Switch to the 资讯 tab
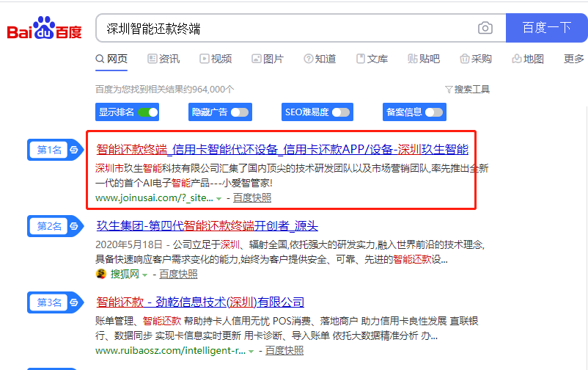 [163, 59]
